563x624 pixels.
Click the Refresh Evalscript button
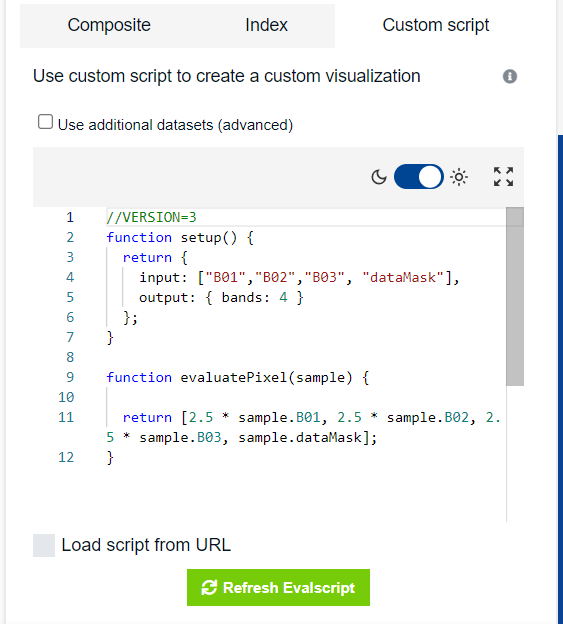point(278,587)
